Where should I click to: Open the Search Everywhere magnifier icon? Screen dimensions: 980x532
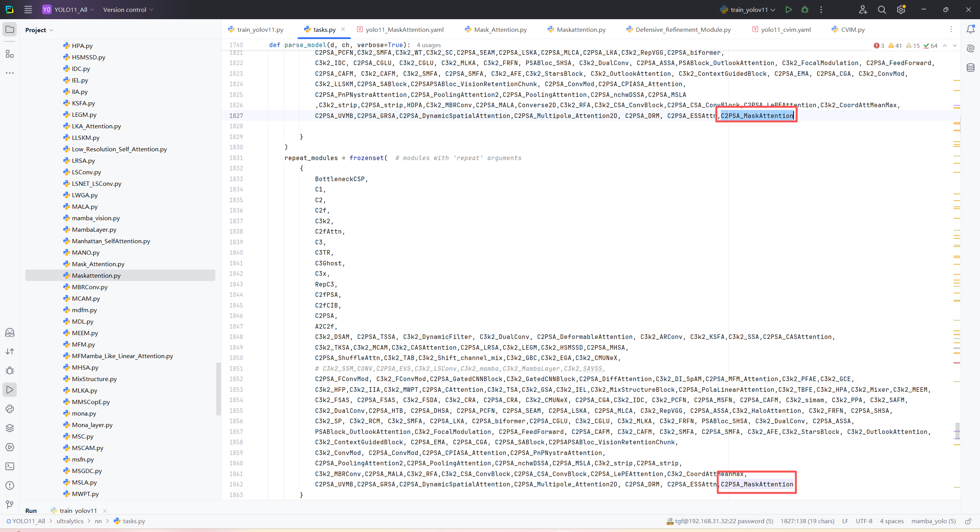coord(882,10)
